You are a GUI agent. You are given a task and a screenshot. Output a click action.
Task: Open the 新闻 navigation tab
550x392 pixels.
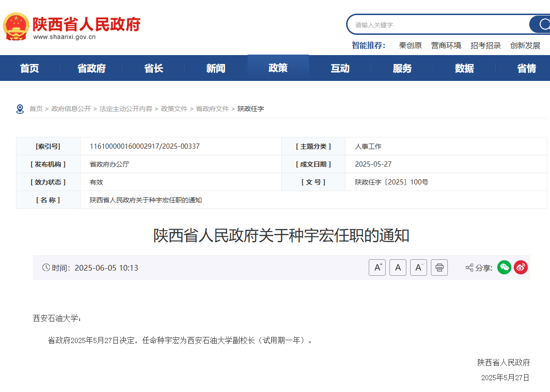pos(216,68)
